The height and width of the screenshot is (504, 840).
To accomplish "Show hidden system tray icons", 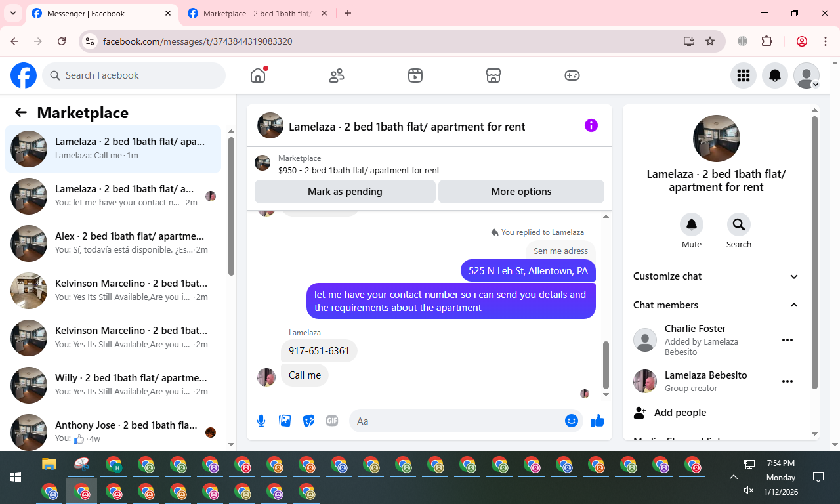I will click(733, 477).
